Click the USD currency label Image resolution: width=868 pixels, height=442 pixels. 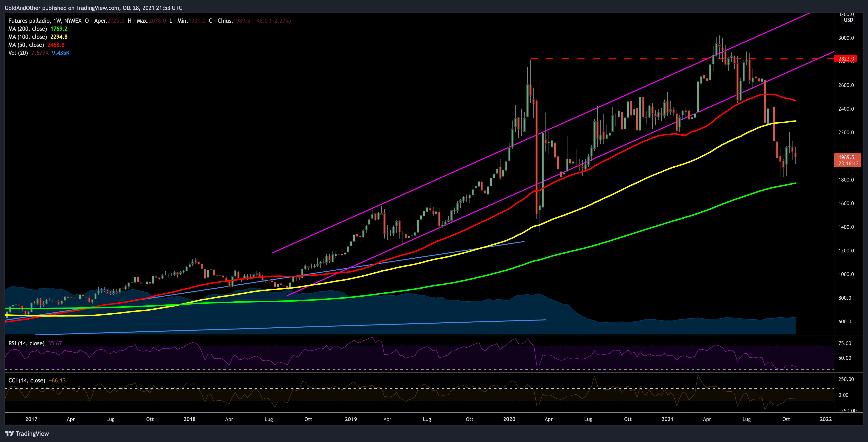(848, 20)
